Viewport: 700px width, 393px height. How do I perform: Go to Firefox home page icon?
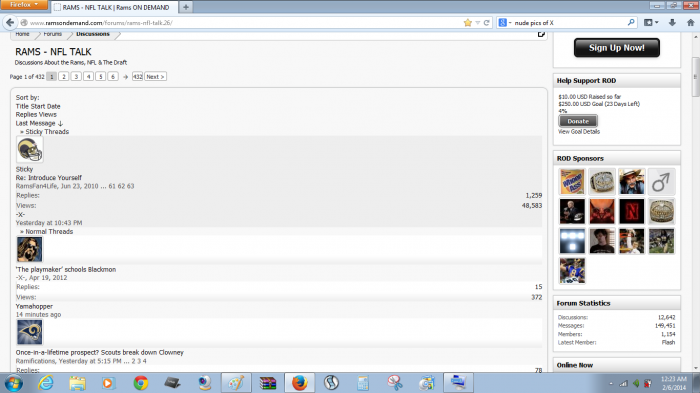click(691, 22)
